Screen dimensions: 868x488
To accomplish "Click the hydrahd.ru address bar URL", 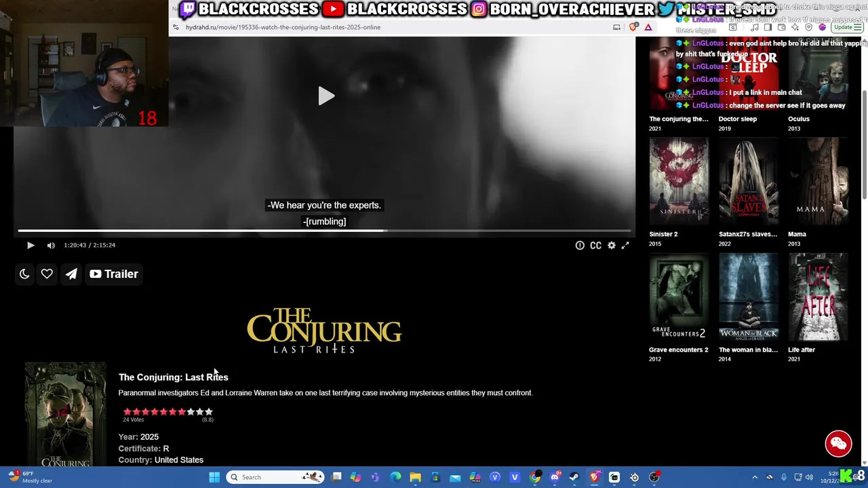I will (x=283, y=27).
